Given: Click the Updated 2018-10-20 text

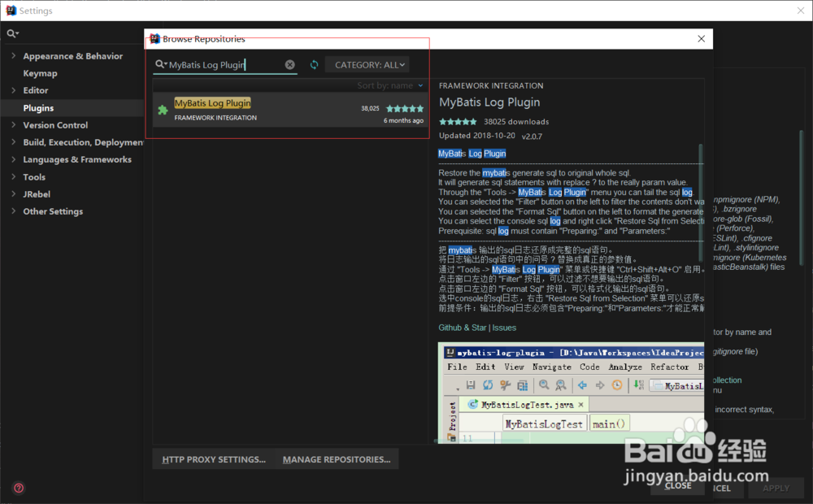Looking at the screenshot, I should click(477, 135).
